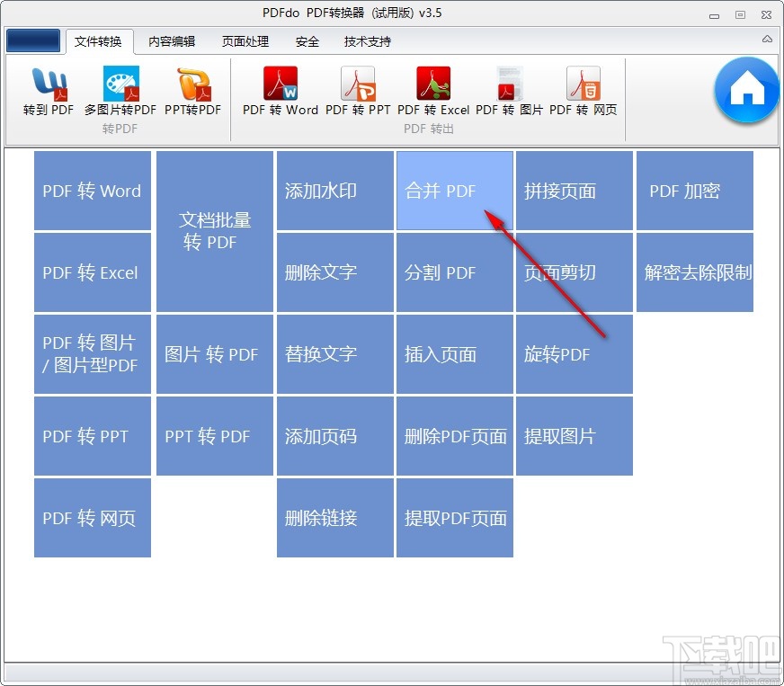Open the PDF 转 PPT tile

point(93,436)
